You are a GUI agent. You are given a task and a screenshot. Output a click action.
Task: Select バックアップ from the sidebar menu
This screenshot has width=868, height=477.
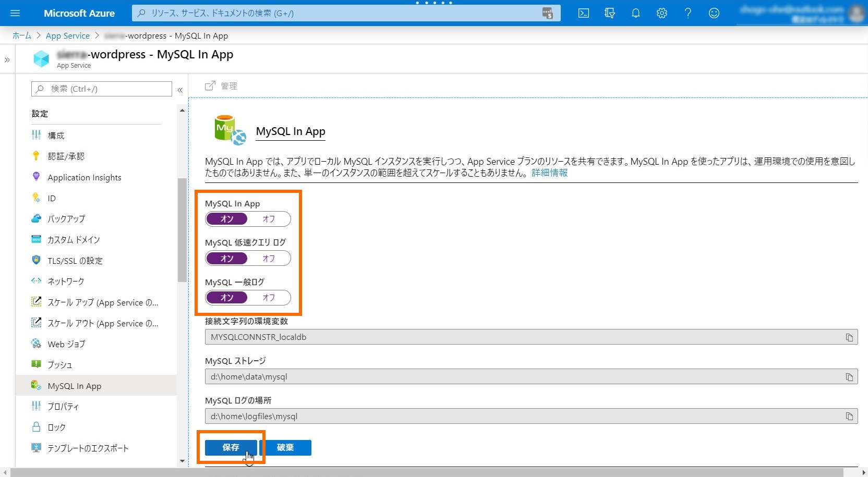66,218
